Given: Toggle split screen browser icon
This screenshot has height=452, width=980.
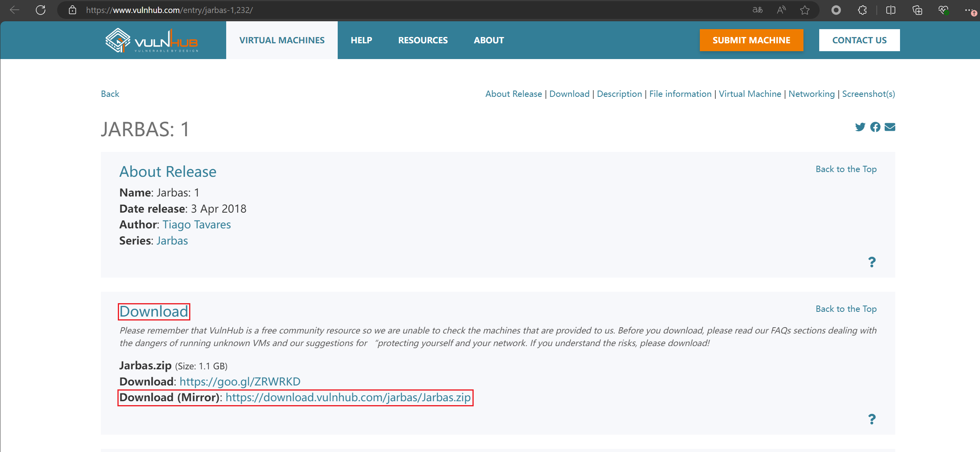Looking at the screenshot, I should pos(891,10).
